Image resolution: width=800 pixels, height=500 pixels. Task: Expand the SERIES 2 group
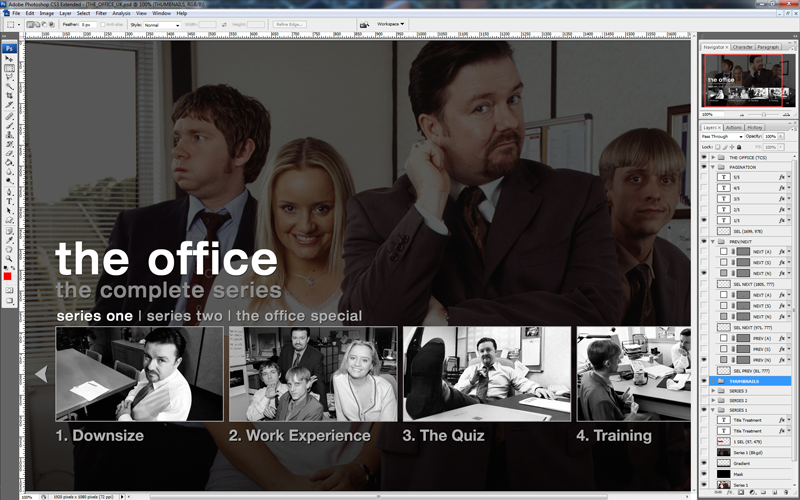pos(713,401)
